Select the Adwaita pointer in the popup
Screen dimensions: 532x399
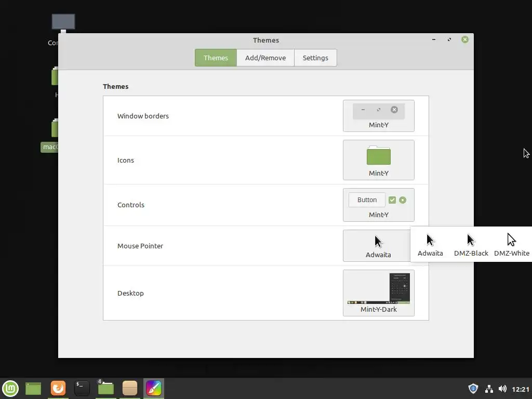(430, 245)
